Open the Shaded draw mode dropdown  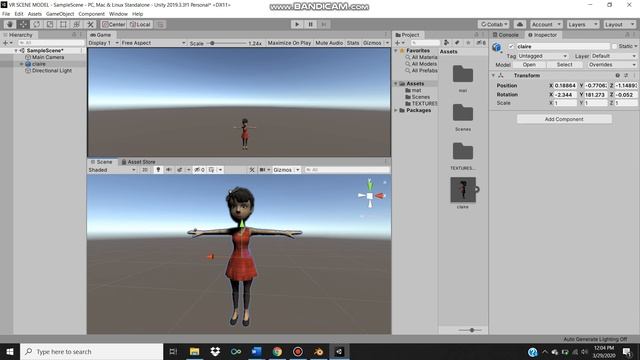pos(112,170)
